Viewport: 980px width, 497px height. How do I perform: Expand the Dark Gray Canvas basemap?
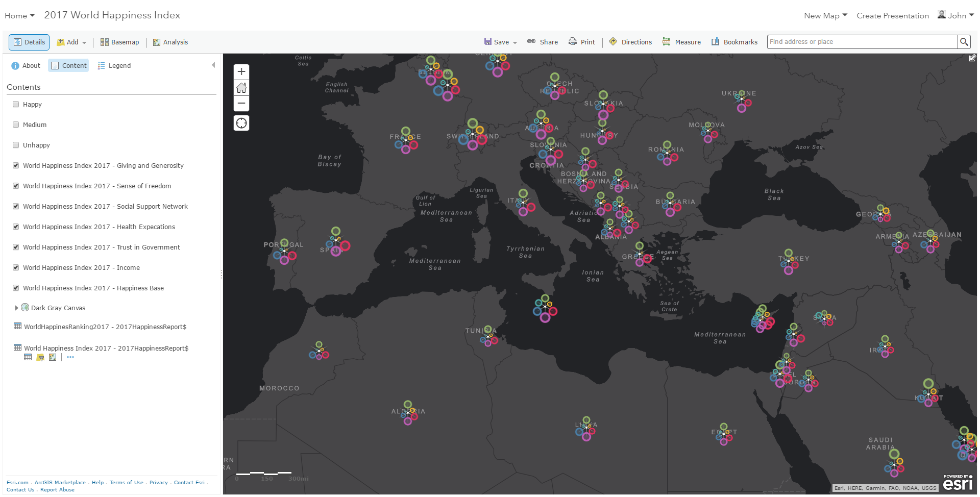coord(16,308)
